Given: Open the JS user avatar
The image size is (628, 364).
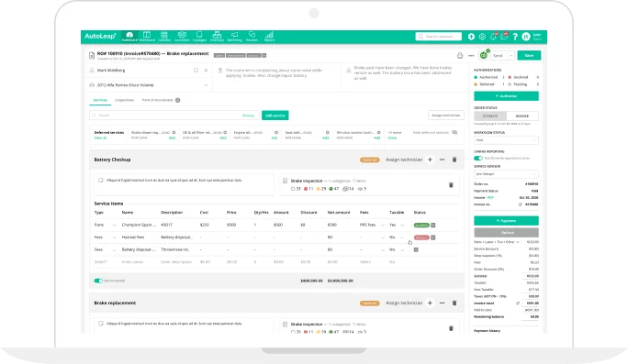Looking at the screenshot, I should [x=526, y=37].
